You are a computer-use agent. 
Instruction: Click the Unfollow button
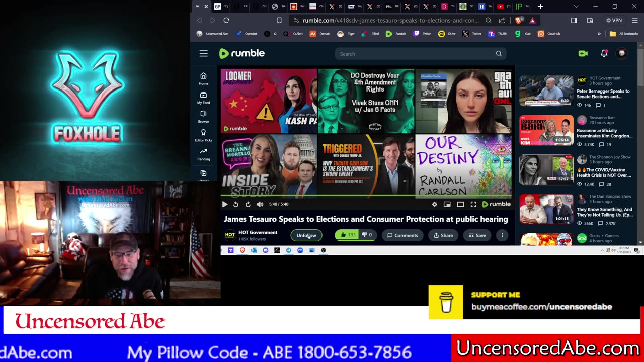pyautogui.click(x=306, y=235)
